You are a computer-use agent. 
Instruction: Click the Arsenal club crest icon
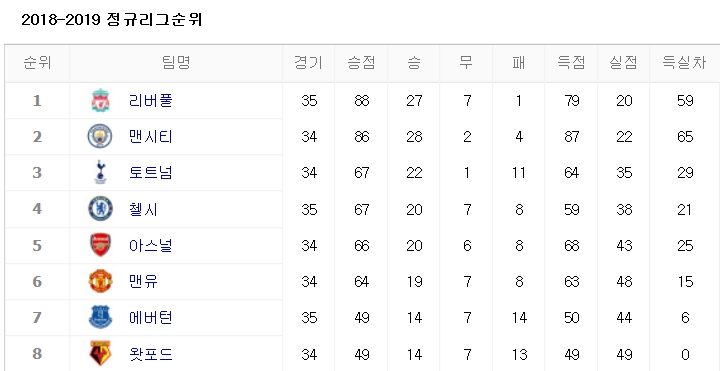tap(100, 245)
